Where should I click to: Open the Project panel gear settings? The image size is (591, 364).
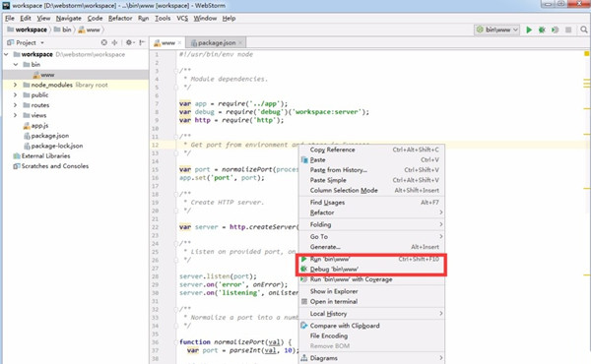coord(130,42)
